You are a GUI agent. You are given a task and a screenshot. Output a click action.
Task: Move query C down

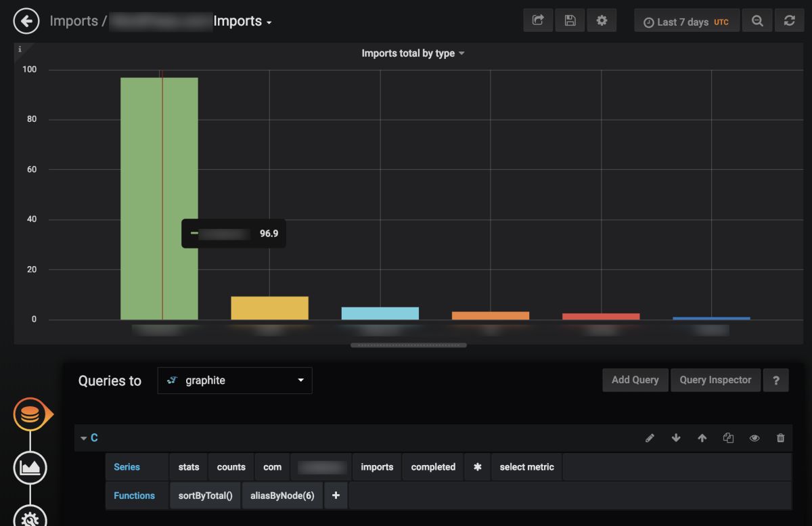pyautogui.click(x=675, y=438)
